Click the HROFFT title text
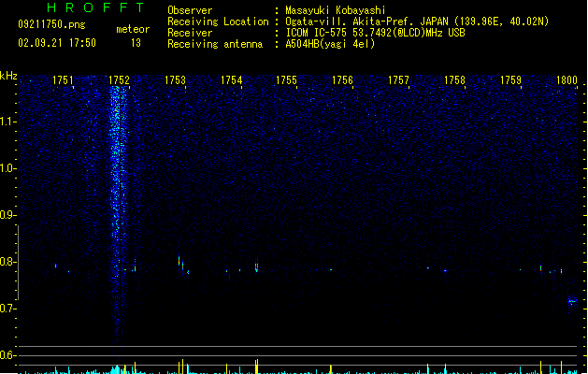The width and height of the screenshot is (588, 374). tap(95, 7)
